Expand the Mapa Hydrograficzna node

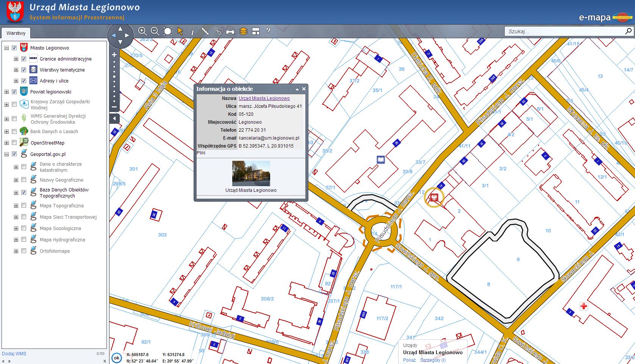(16, 240)
